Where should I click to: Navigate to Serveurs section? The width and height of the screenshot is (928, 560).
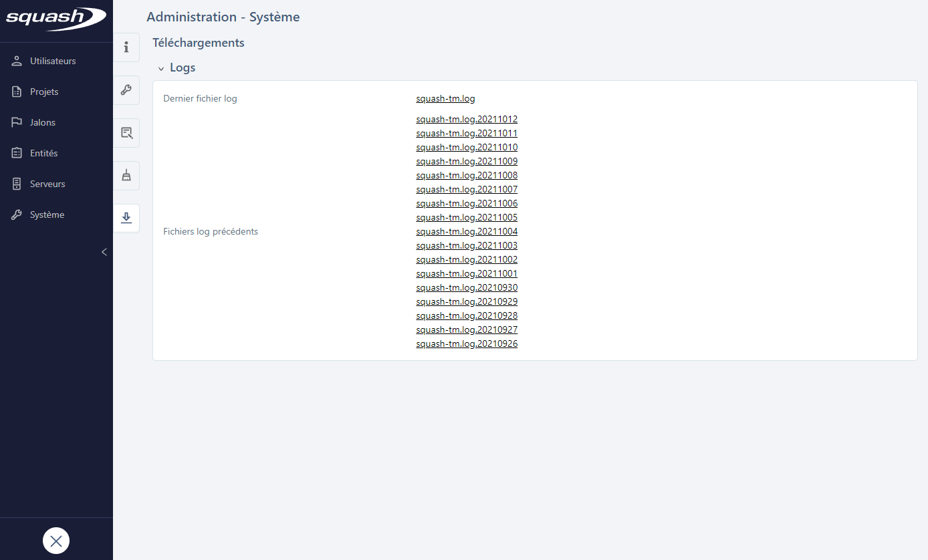[x=47, y=184]
